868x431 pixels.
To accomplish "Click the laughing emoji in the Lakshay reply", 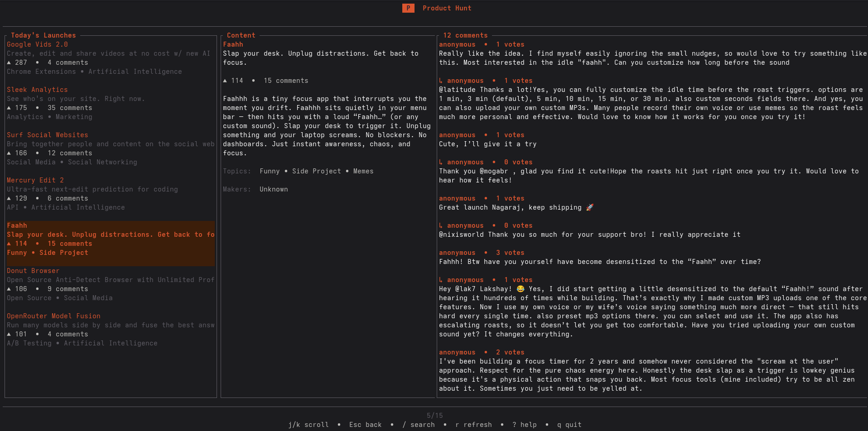I will 520,289.
